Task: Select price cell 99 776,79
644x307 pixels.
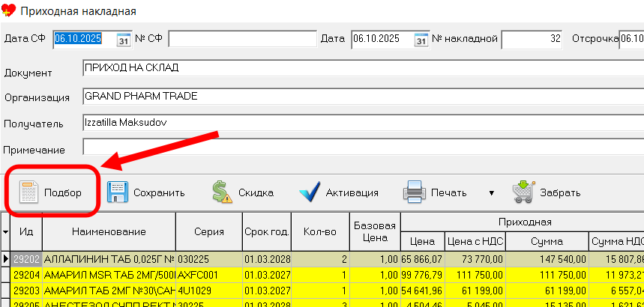Action: pyautogui.click(x=423, y=275)
